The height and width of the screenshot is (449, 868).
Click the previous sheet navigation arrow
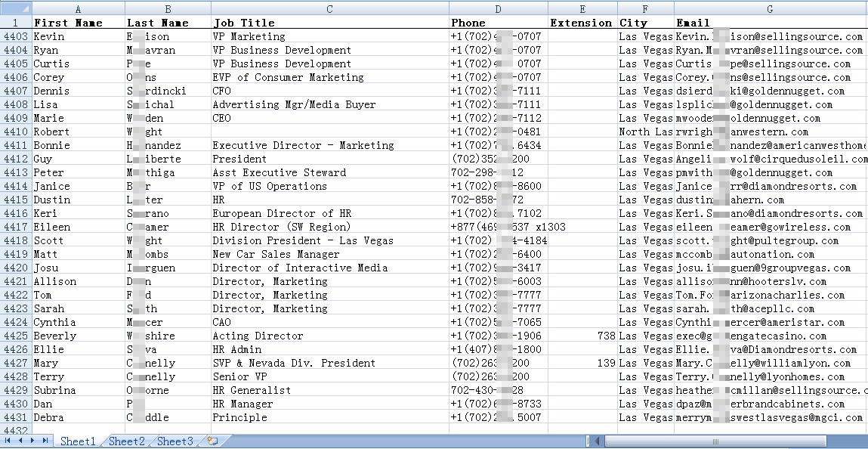pyautogui.click(x=20, y=441)
